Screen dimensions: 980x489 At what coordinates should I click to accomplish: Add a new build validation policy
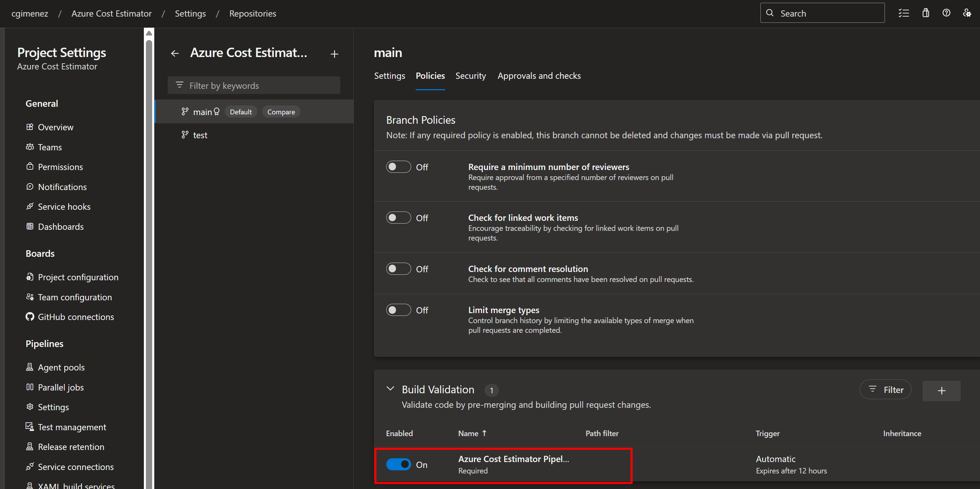pos(941,391)
